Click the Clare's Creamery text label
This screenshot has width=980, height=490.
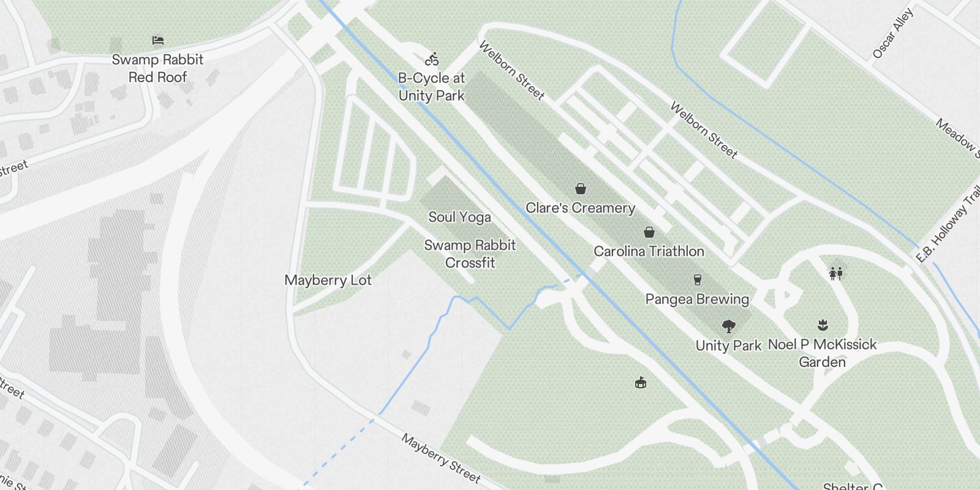581,208
